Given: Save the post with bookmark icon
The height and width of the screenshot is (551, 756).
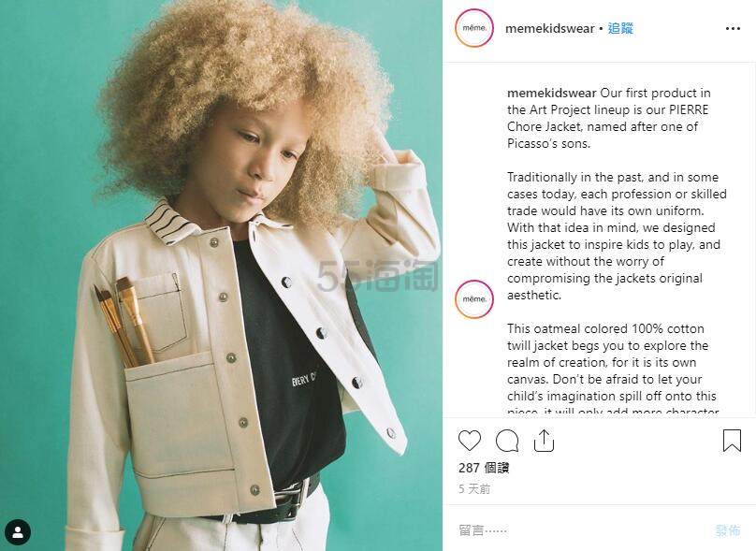Looking at the screenshot, I should tap(732, 441).
